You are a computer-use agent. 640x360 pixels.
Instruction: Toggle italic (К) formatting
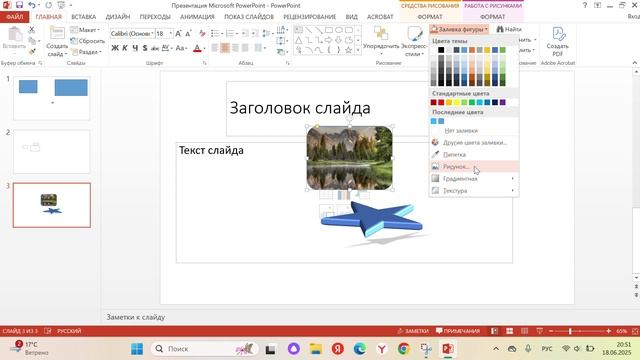tap(125, 48)
